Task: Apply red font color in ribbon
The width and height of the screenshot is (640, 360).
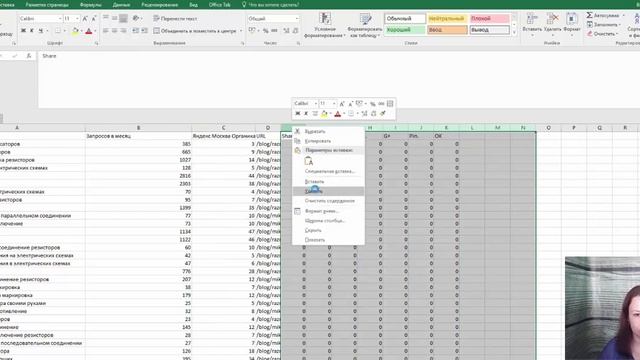Action: point(89,31)
